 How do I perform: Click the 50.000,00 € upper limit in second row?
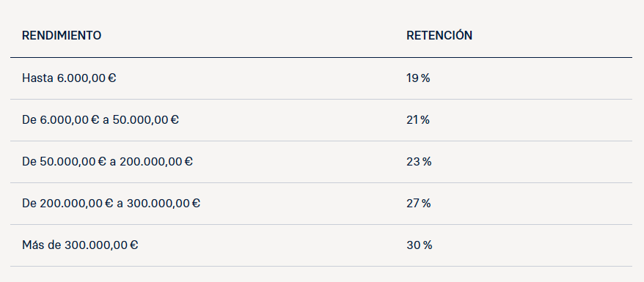(x=146, y=119)
